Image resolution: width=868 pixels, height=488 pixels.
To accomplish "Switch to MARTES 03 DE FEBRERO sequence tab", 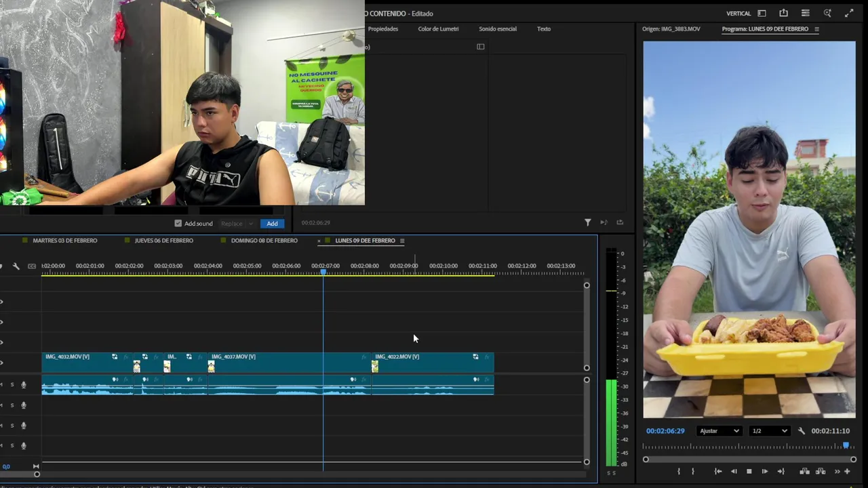I will point(65,241).
